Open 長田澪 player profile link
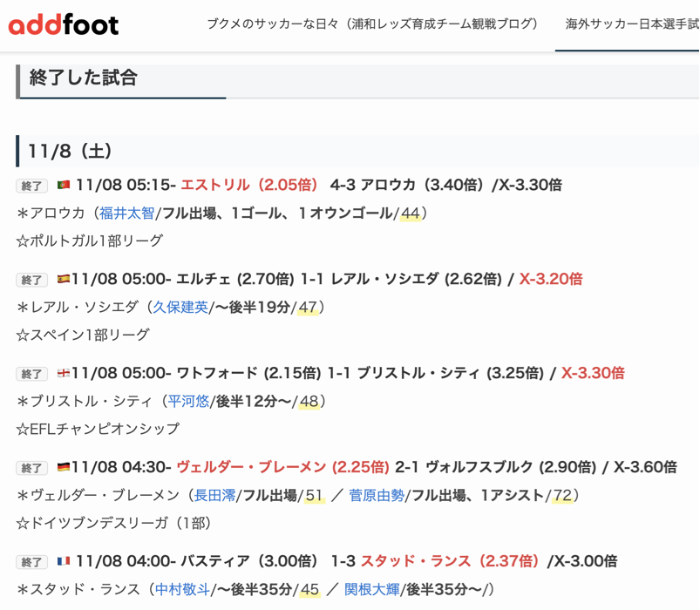The width and height of the screenshot is (700, 610). tap(214, 496)
